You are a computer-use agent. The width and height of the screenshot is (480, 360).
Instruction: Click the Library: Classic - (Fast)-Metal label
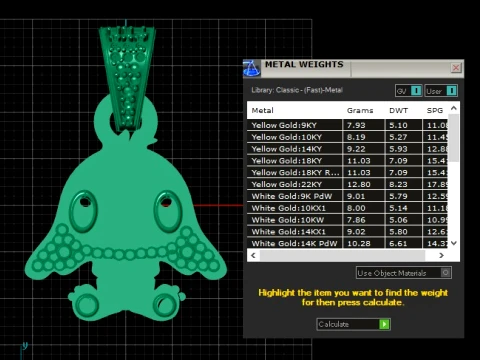click(x=297, y=90)
